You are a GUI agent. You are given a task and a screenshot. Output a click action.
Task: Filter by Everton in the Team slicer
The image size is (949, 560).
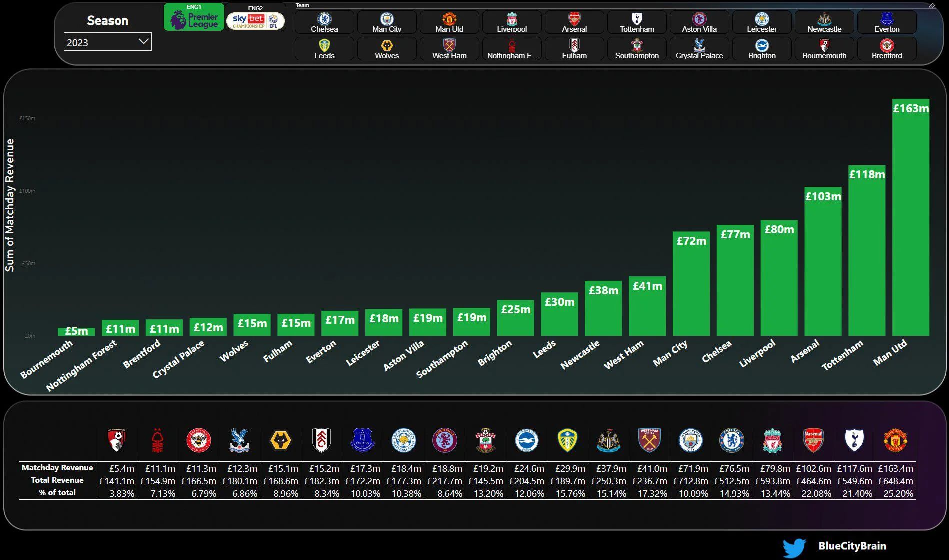coord(887,22)
